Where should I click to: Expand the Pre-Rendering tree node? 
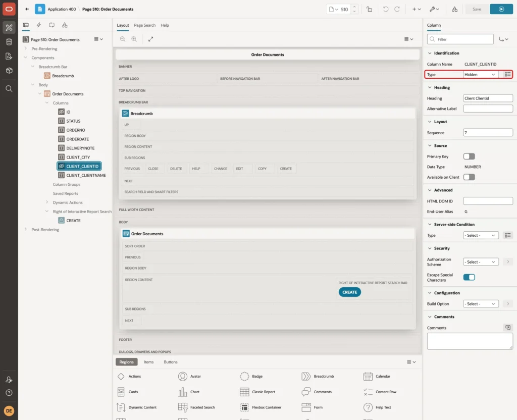point(25,48)
